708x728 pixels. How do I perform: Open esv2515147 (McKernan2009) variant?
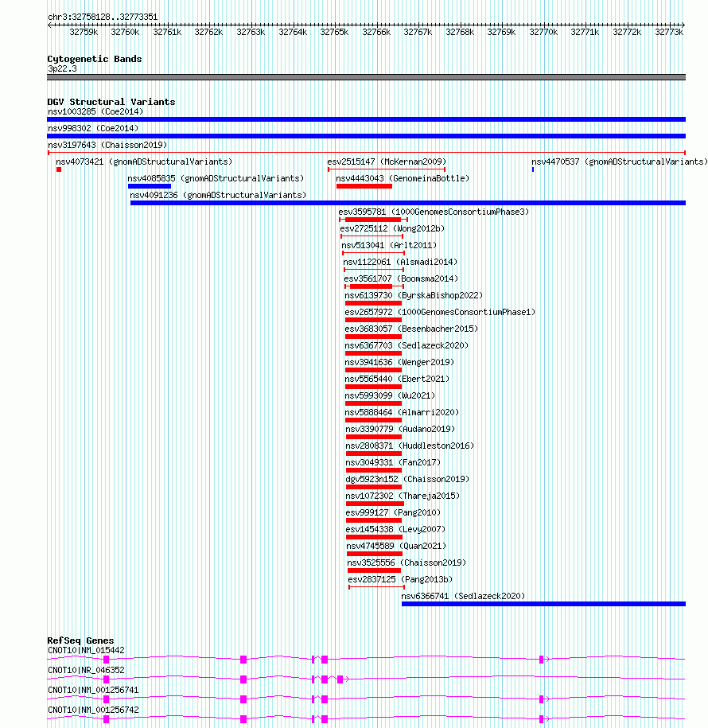click(387, 162)
